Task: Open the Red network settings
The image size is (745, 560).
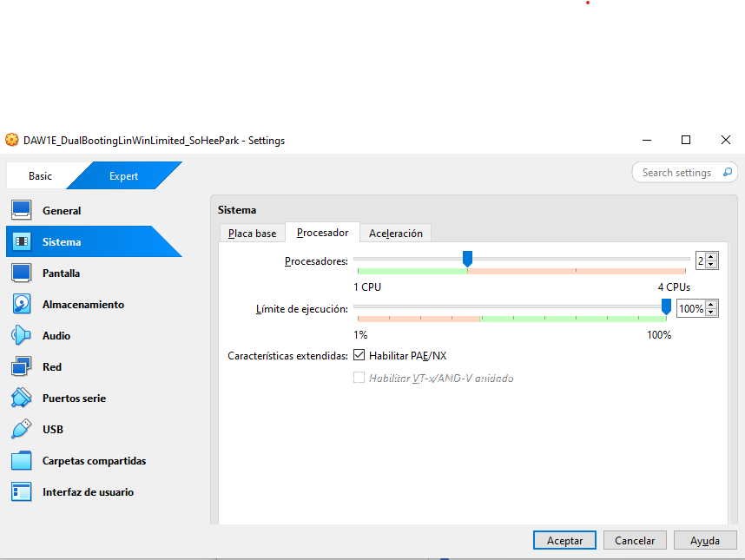Action: (52, 367)
